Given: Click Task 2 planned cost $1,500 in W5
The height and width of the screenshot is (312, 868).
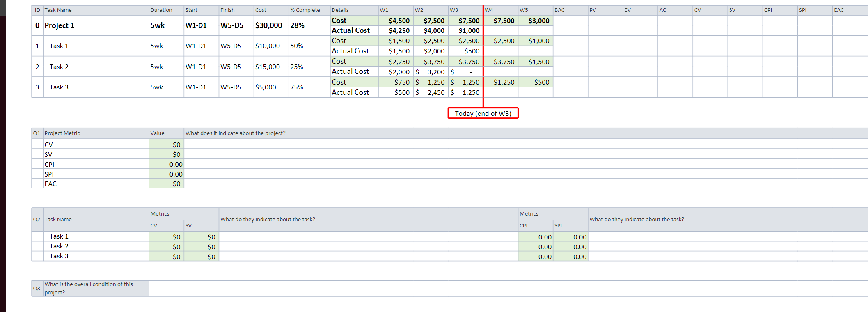Looking at the screenshot, I should [x=536, y=62].
